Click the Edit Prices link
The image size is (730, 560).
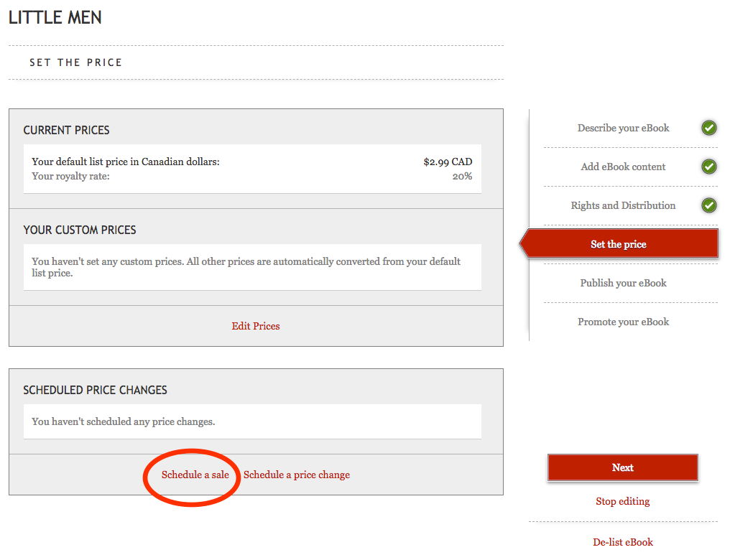(256, 326)
